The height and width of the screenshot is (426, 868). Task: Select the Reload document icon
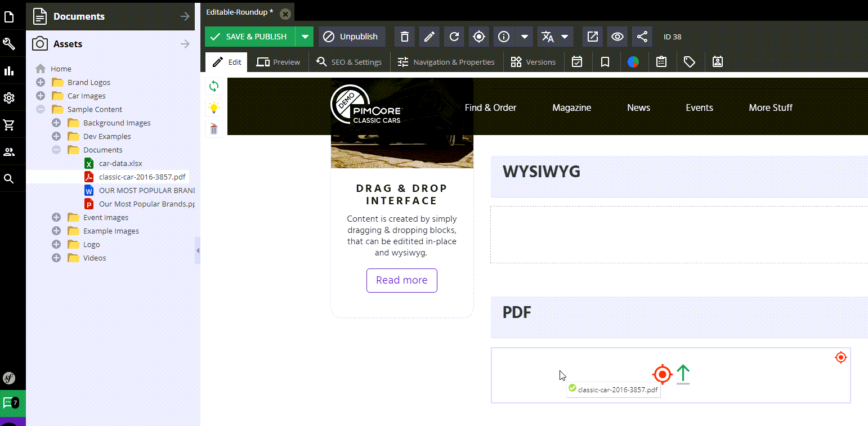(x=454, y=37)
